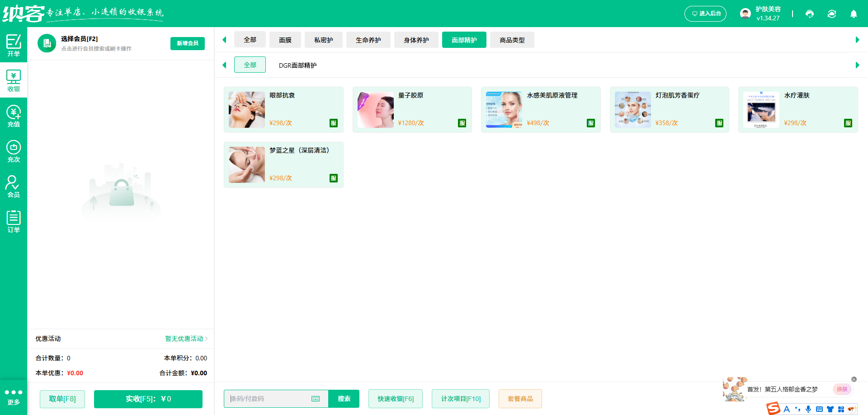Open the virtual keyboard icon beside barcode field
Image resolution: width=868 pixels, height=415 pixels.
coord(315,399)
